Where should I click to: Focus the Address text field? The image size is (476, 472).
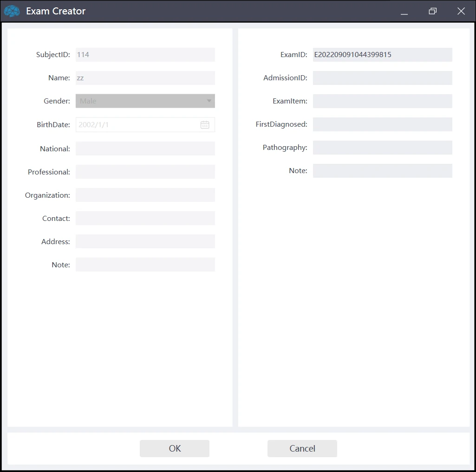[145, 241]
